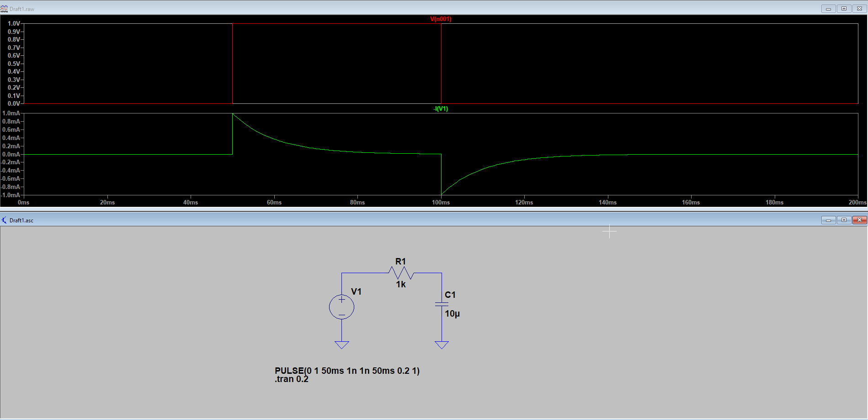Viewport: 868px width, 420px height.
Task: Click the -I(V1) trace label
Action: [441, 108]
